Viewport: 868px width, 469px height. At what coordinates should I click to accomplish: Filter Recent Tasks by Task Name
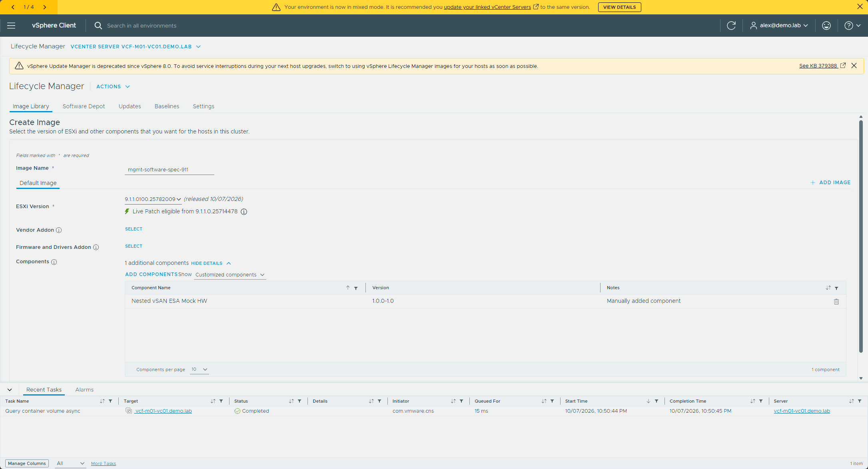(x=110, y=401)
